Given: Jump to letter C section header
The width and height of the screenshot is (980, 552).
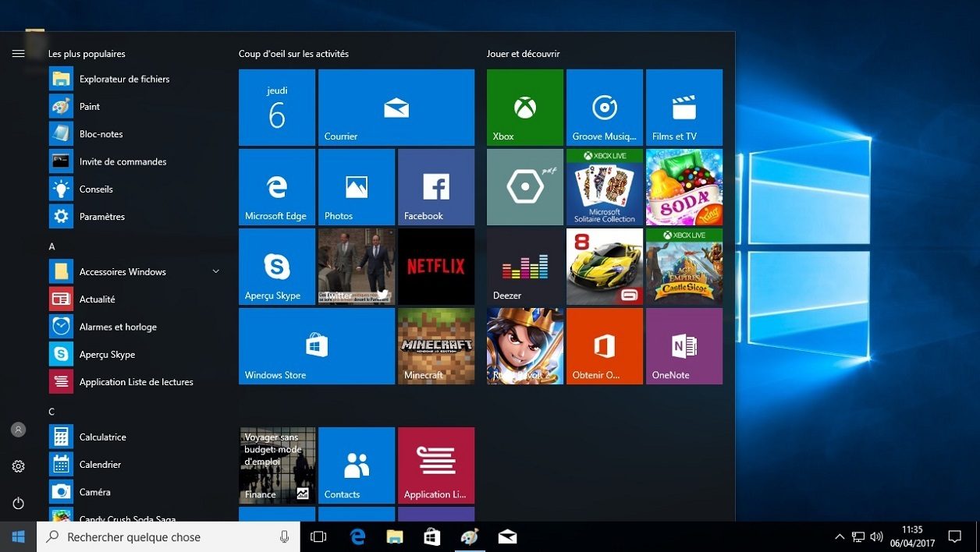Looking at the screenshot, I should tap(51, 412).
